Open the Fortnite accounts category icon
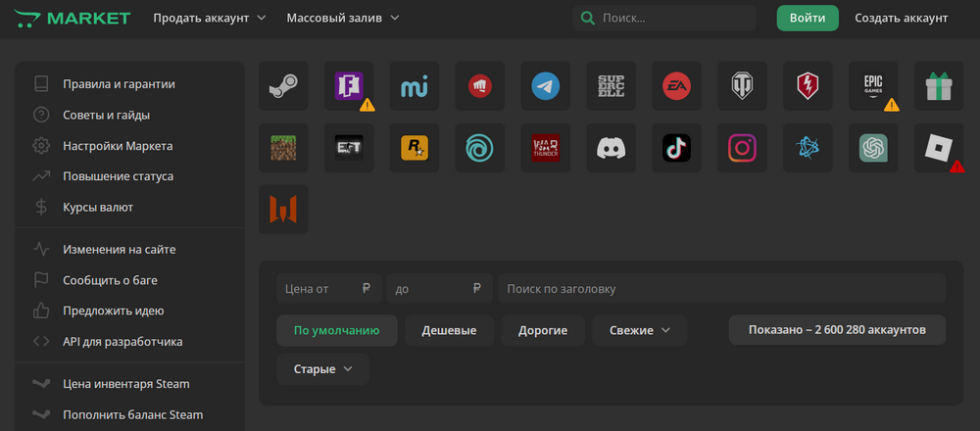The image size is (980, 431). (x=349, y=86)
